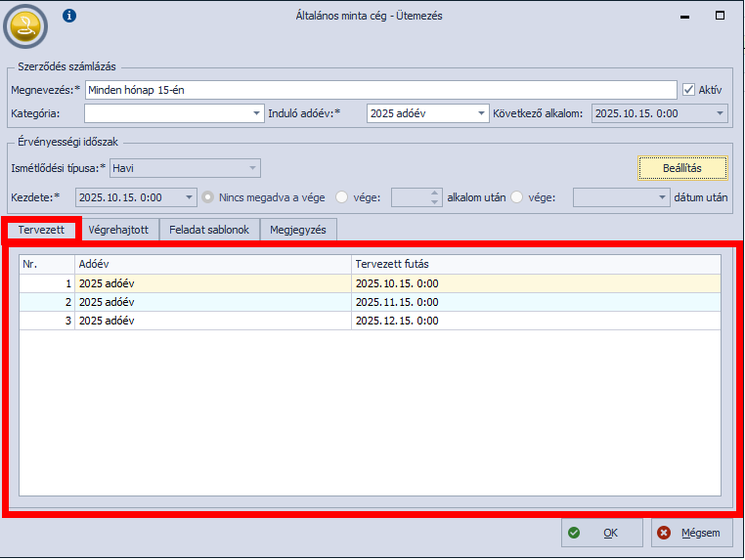Cancel with the Mégsem button
This screenshot has height=560, width=745.
[691, 533]
